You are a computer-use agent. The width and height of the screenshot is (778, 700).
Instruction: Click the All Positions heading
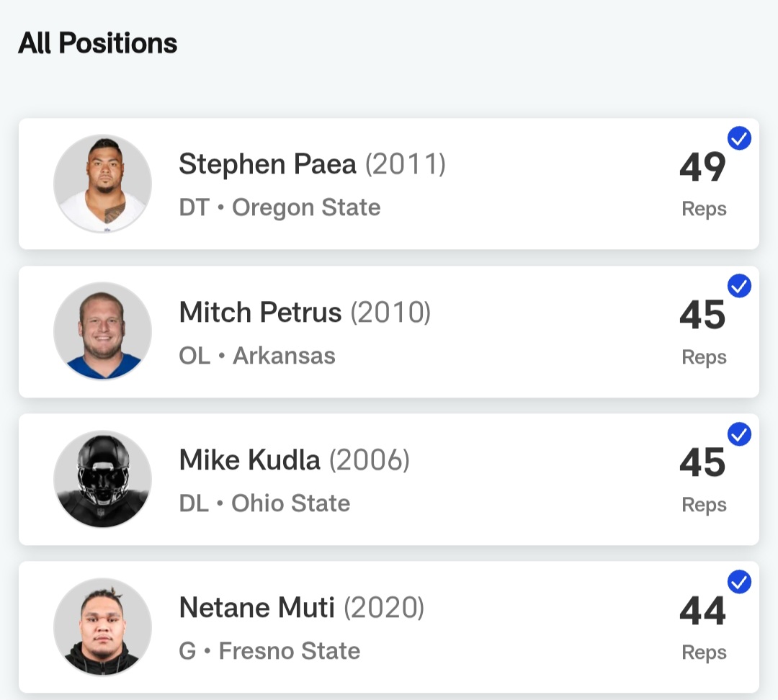[x=98, y=43]
